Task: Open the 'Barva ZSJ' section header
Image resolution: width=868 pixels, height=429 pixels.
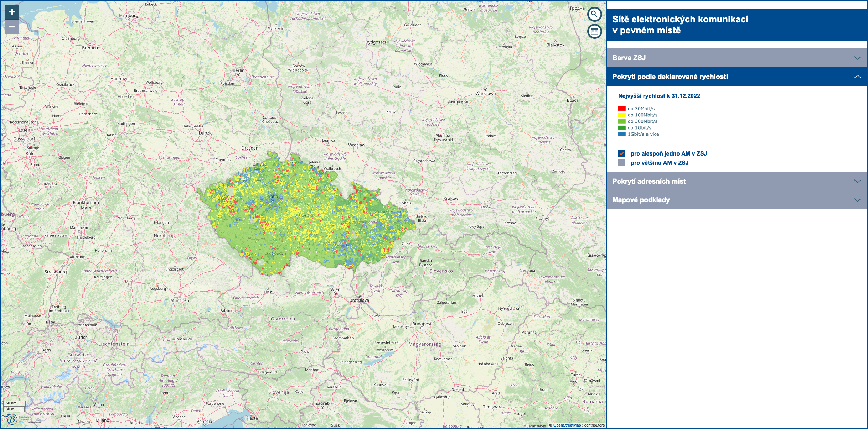Action: 629,58
